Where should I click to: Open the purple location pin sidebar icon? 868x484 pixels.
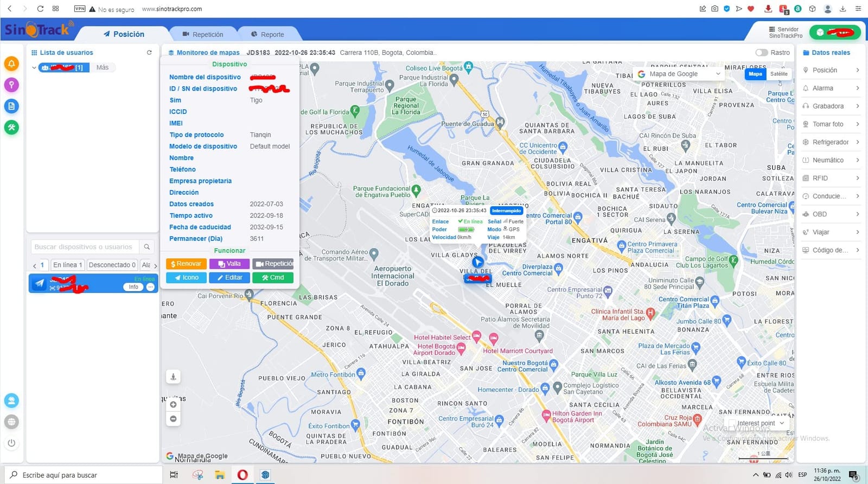click(11, 85)
